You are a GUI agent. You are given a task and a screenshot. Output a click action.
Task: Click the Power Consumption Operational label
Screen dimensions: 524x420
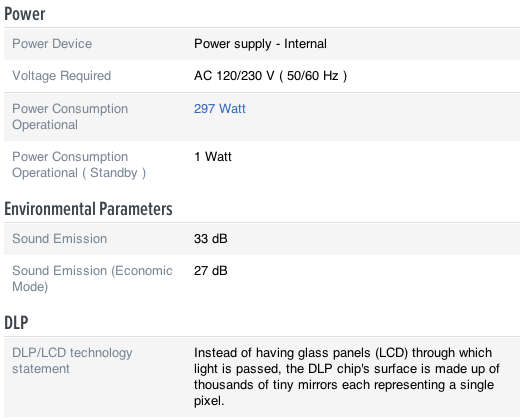coord(70,117)
